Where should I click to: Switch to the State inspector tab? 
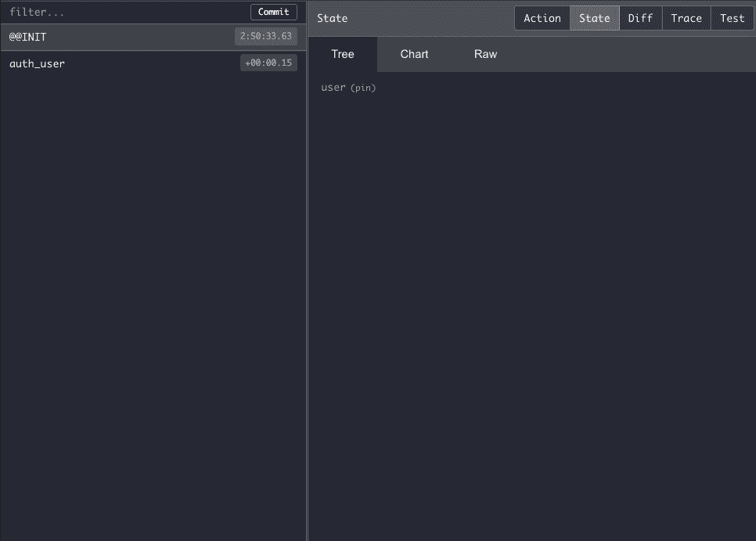(595, 18)
